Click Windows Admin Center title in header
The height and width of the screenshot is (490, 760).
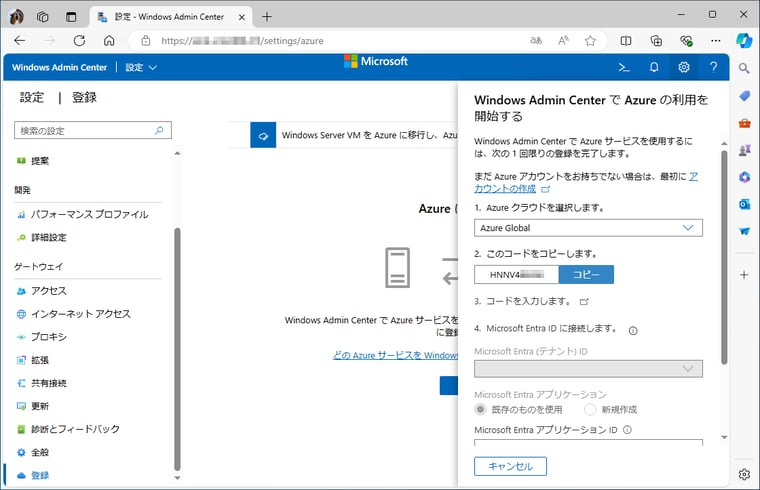pos(59,67)
